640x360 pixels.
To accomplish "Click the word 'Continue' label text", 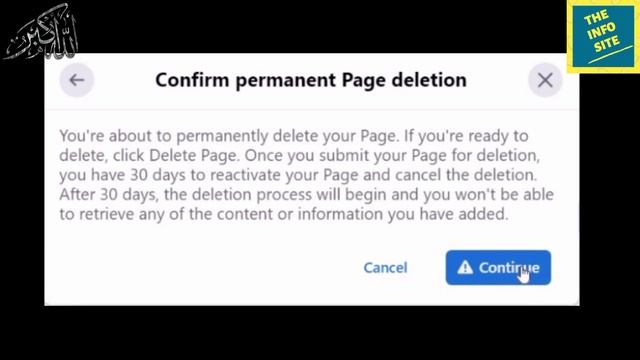I will coord(509,268).
